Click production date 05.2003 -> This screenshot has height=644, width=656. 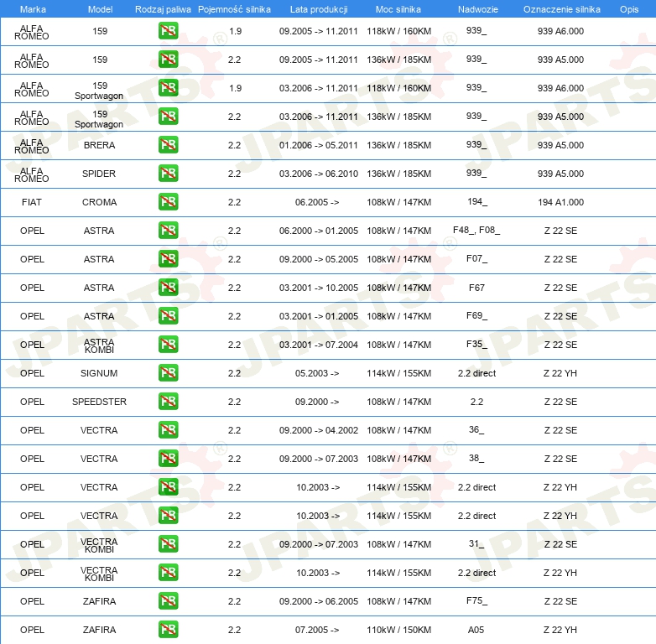[x=317, y=373]
